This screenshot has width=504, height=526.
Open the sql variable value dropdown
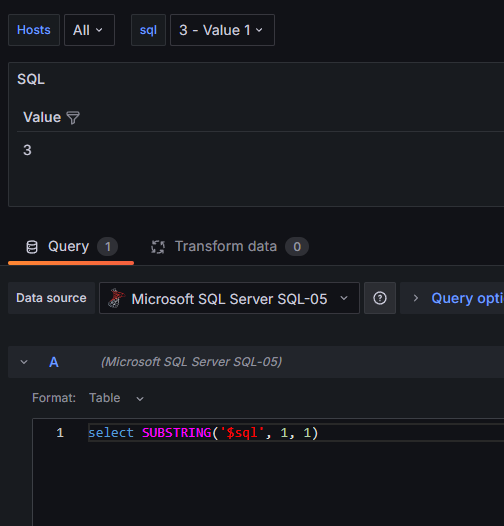point(222,30)
